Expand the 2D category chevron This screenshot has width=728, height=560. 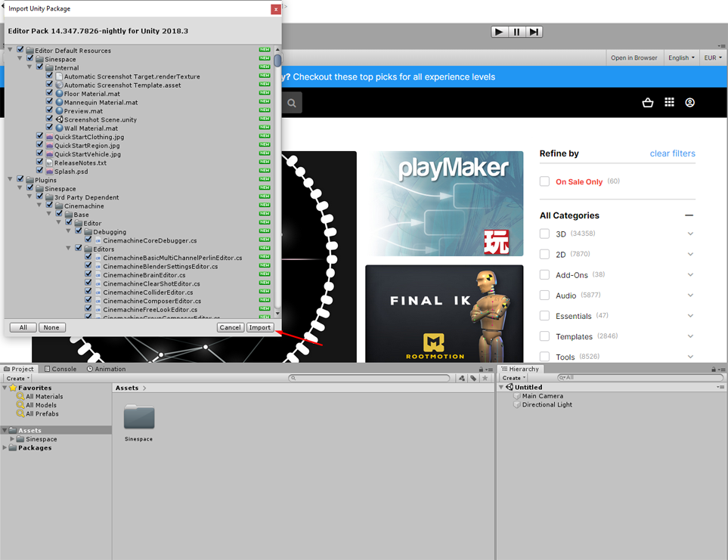pyautogui.click(x=690, y=254)
